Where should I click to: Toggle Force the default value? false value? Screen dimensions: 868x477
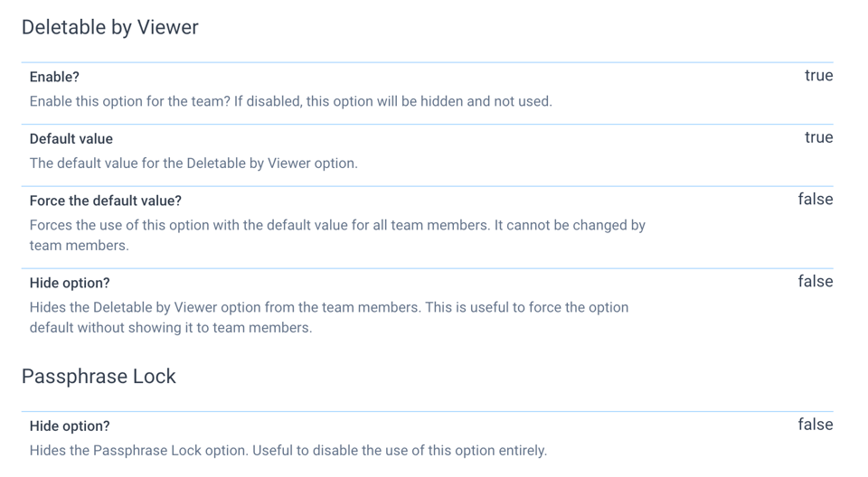[x=815, y=200]
